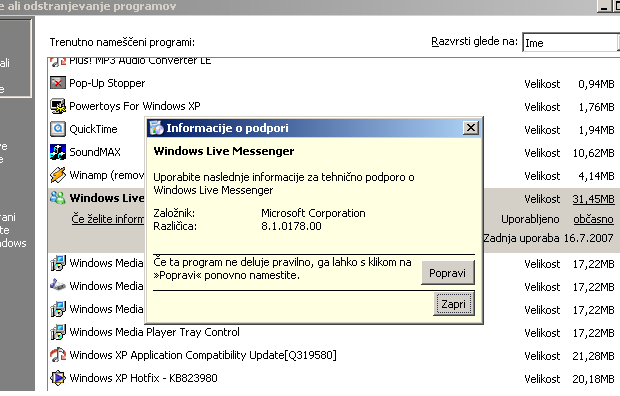Click the Popravi repair button
The height and width of the screenshot is (396, 620).
point(448,273)
